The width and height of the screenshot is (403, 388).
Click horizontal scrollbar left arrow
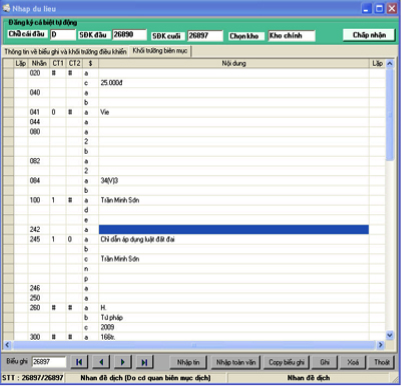7,345
